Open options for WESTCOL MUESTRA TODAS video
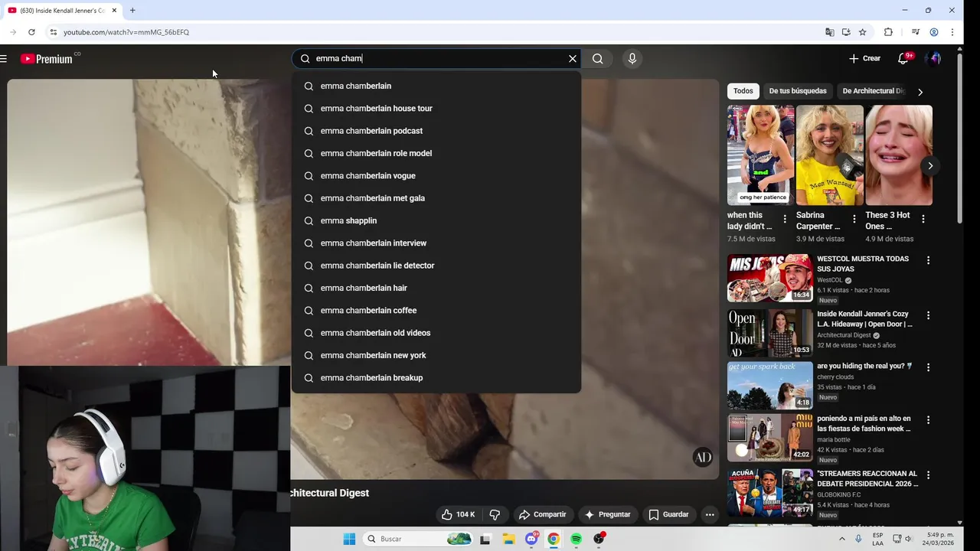This screenshot has width=980, height=551. point(928,260)
